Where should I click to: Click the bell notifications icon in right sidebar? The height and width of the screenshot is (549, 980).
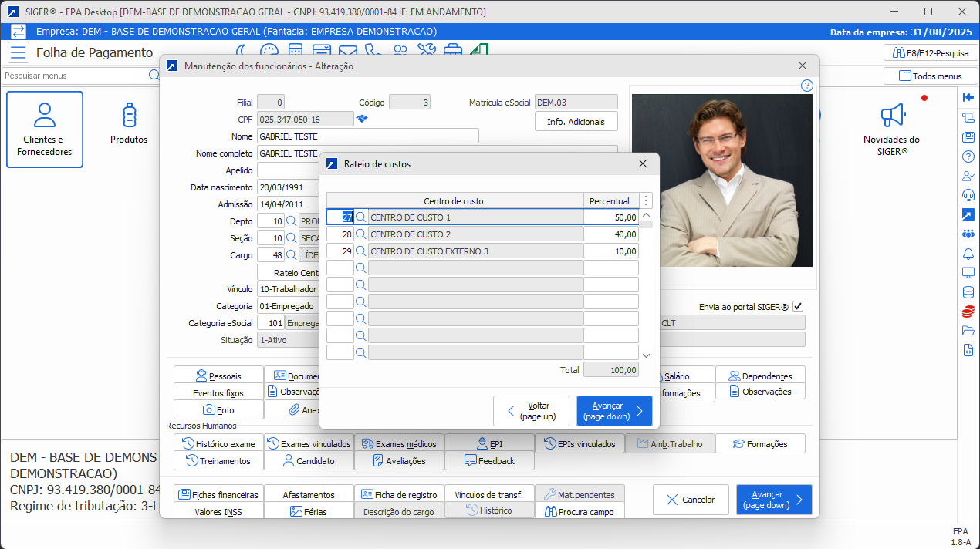point(968,254)
